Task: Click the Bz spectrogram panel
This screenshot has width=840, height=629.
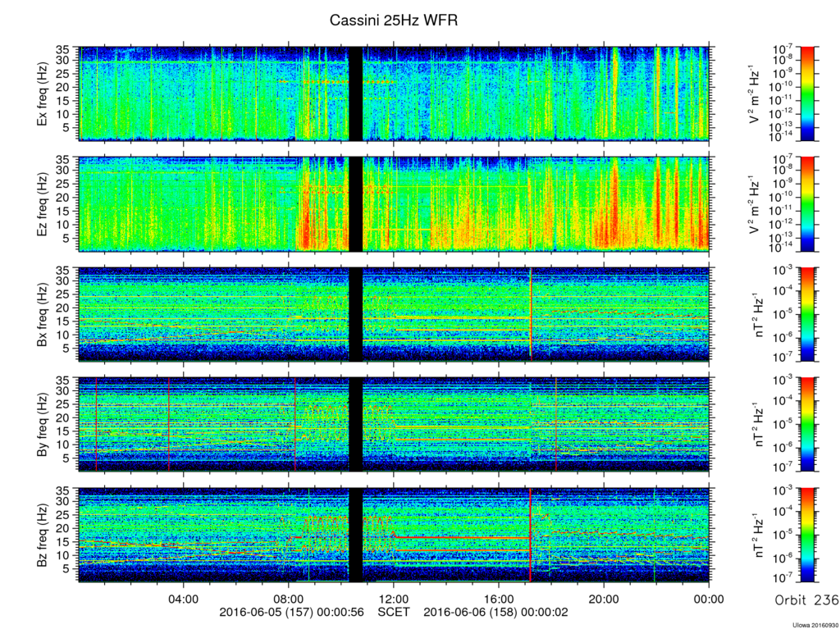Action: tap(395, 536)
